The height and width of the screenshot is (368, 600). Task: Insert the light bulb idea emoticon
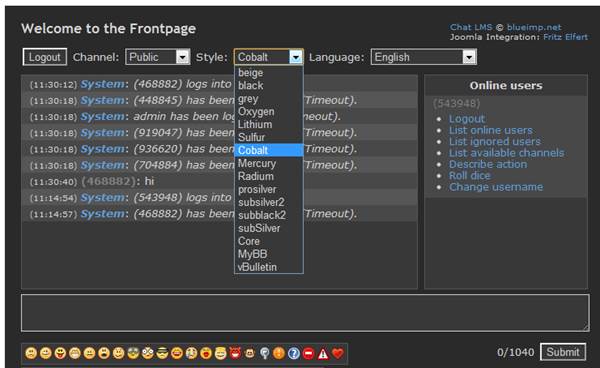(264, 353)
